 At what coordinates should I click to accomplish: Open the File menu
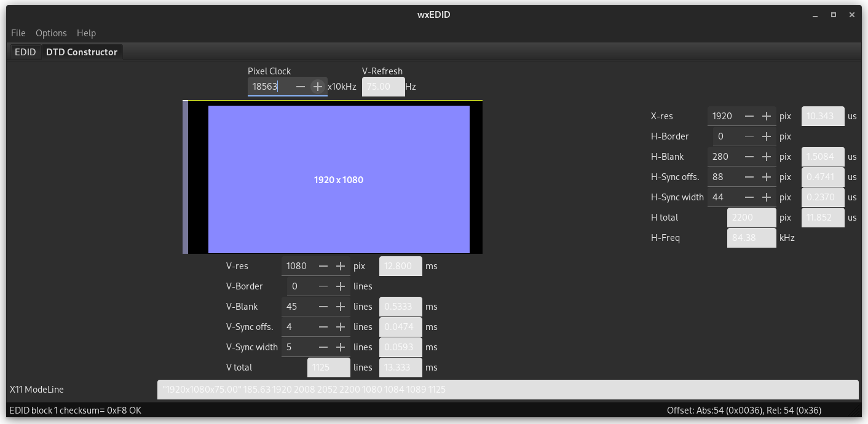[x=18, y=33]
